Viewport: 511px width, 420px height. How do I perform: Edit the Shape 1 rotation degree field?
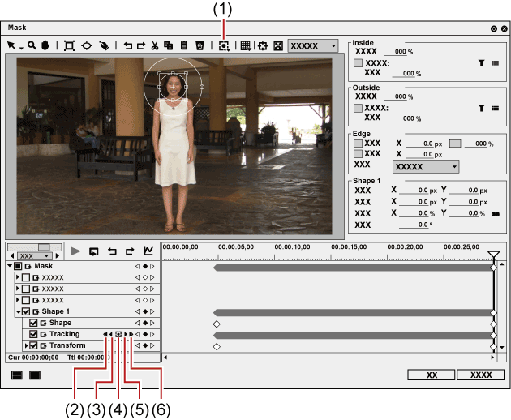click(x=414, y=225)
